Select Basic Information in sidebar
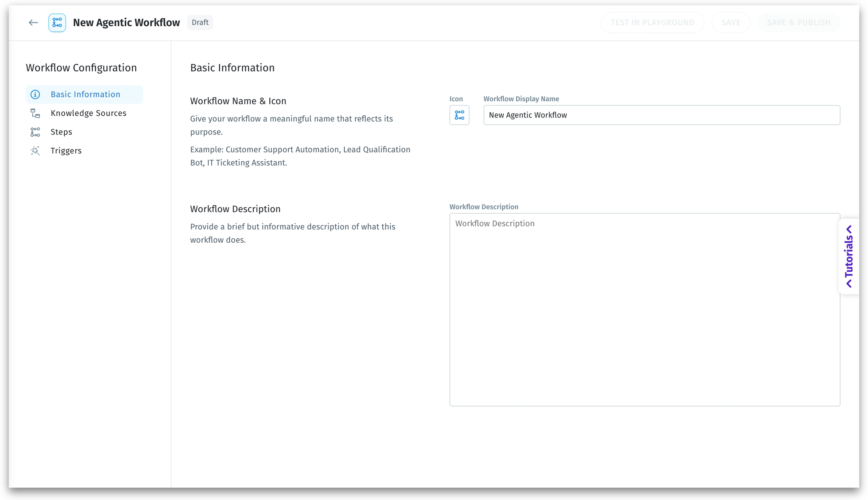Image resolution: width=868 pixels, height=500 pixels. 86,95
